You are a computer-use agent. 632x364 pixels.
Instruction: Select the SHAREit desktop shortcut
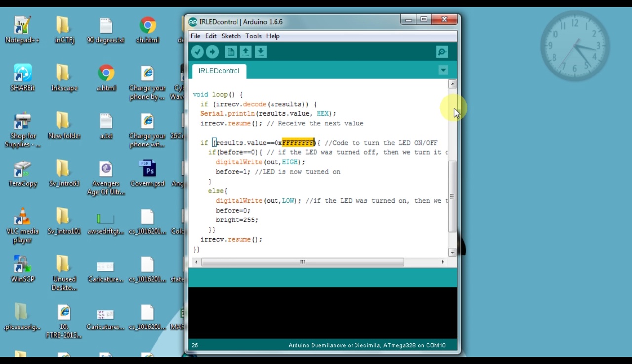pos(22,78)
